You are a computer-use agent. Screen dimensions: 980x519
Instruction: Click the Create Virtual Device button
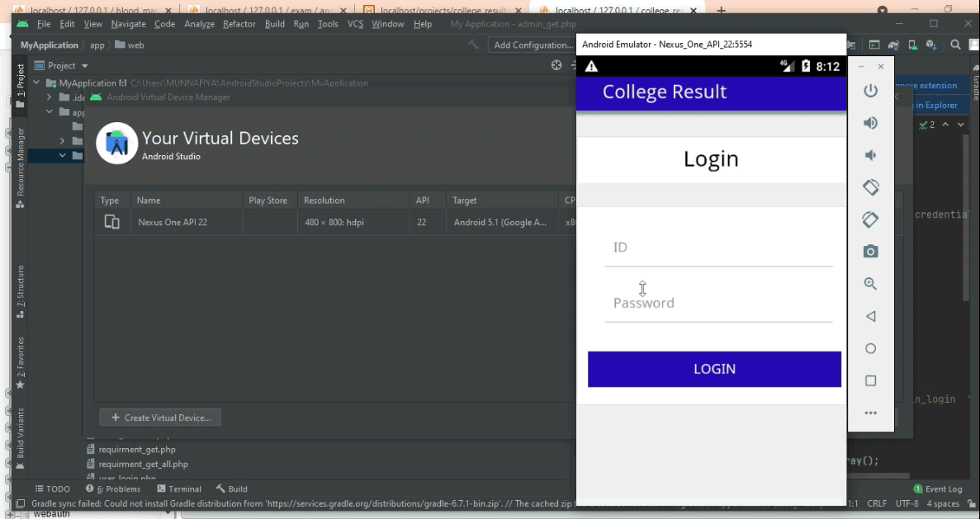point(159,417)
